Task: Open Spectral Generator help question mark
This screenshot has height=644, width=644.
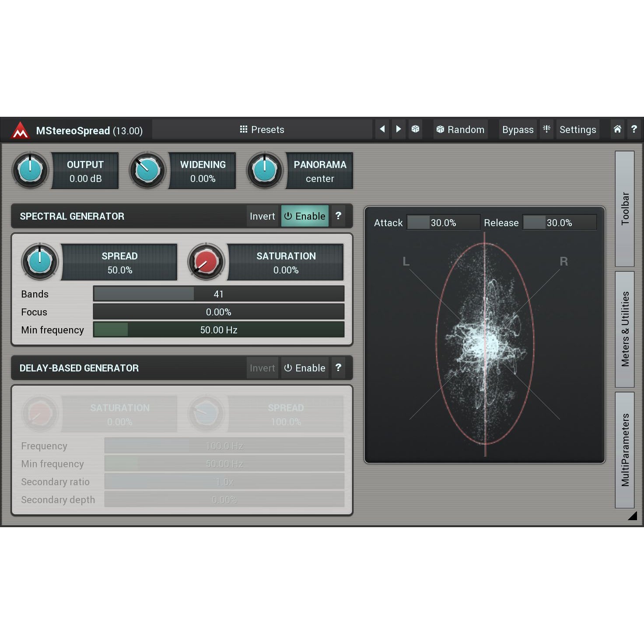Action: [x=338, y=216]
